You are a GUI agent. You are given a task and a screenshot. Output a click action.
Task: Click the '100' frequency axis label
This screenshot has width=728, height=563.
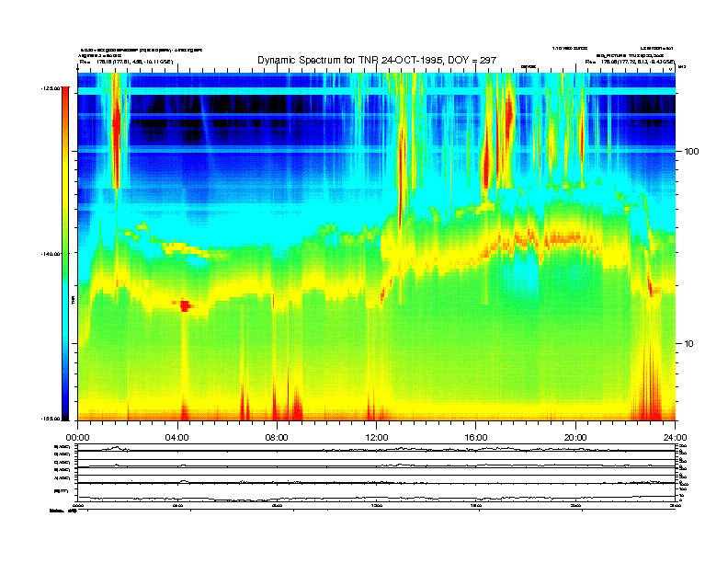(x=691, y=152)
